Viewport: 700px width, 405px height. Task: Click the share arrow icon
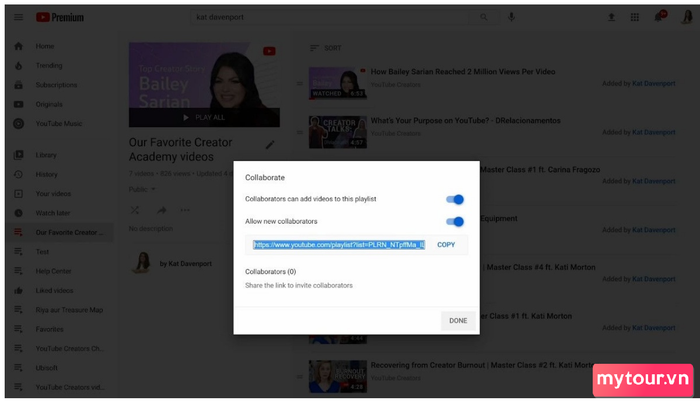[162, 210]
